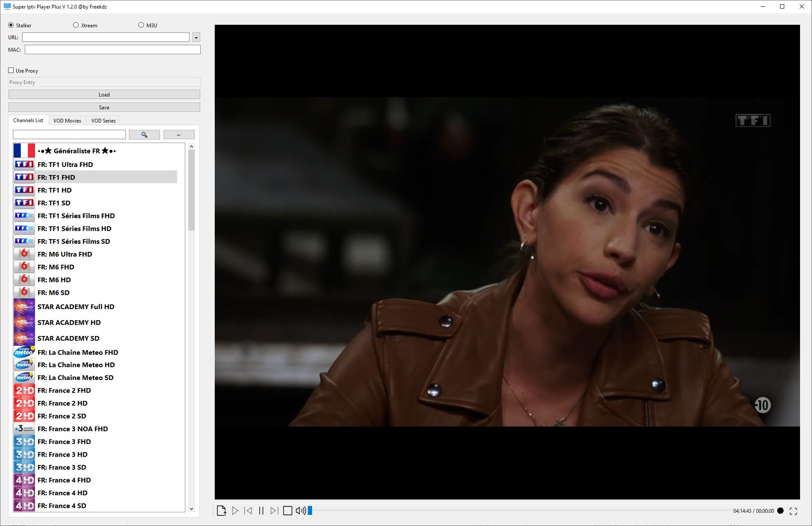Select channel FR: M6 FHD
This screenshot has height=526, width=812.
tap(95, 267)
